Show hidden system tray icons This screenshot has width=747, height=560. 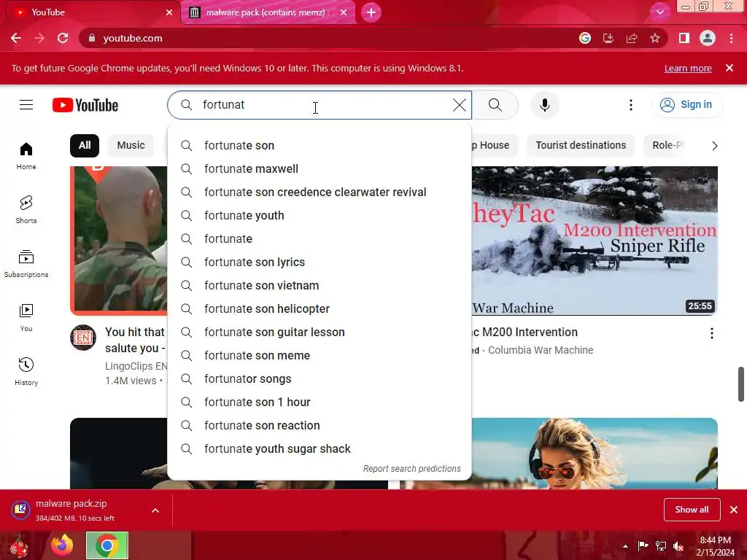click(625, 546)
